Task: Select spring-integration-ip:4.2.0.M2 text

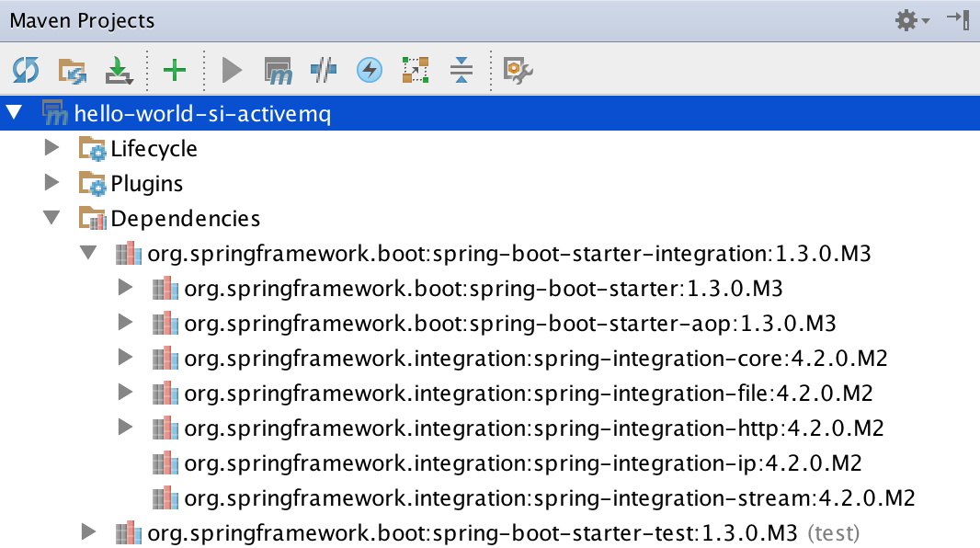Action: click(523, 463)
